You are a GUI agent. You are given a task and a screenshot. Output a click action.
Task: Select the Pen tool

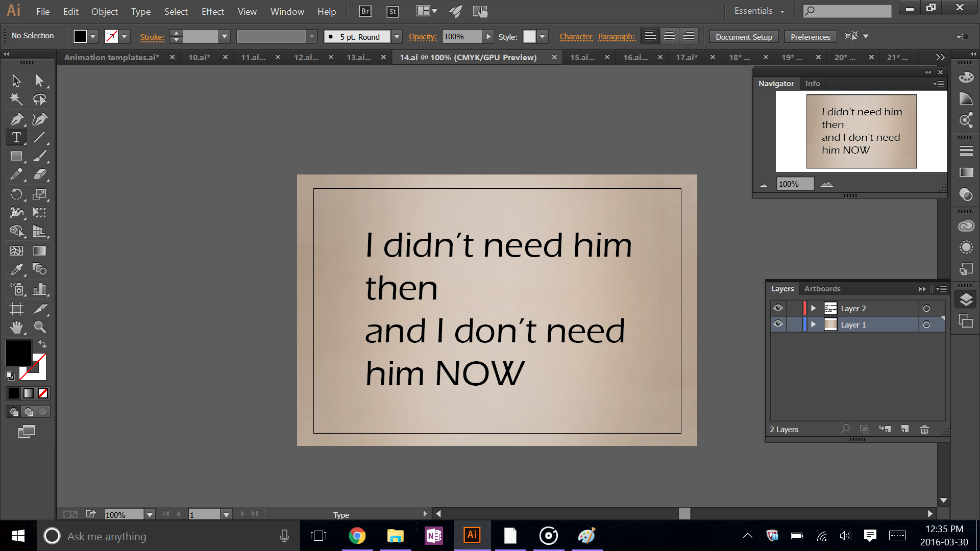(16, 119)
